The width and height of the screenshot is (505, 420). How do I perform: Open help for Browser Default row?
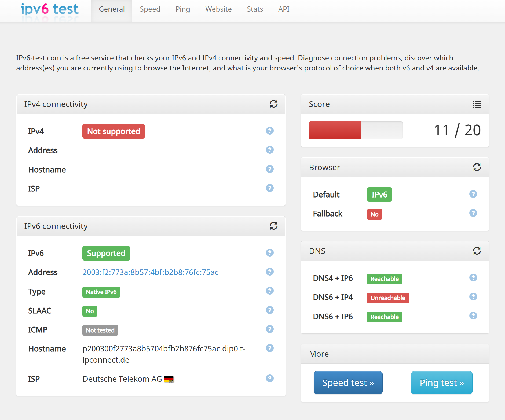click(473, 194)
